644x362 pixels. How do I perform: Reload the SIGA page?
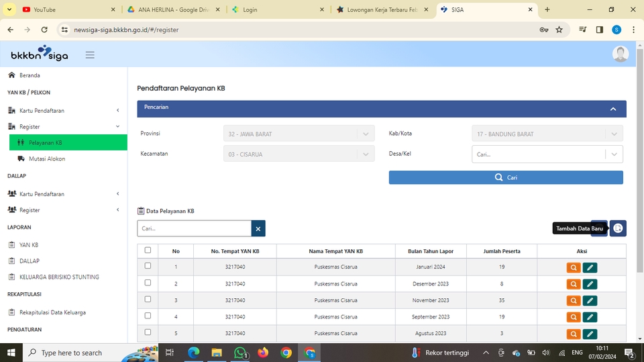pos(44,30)
